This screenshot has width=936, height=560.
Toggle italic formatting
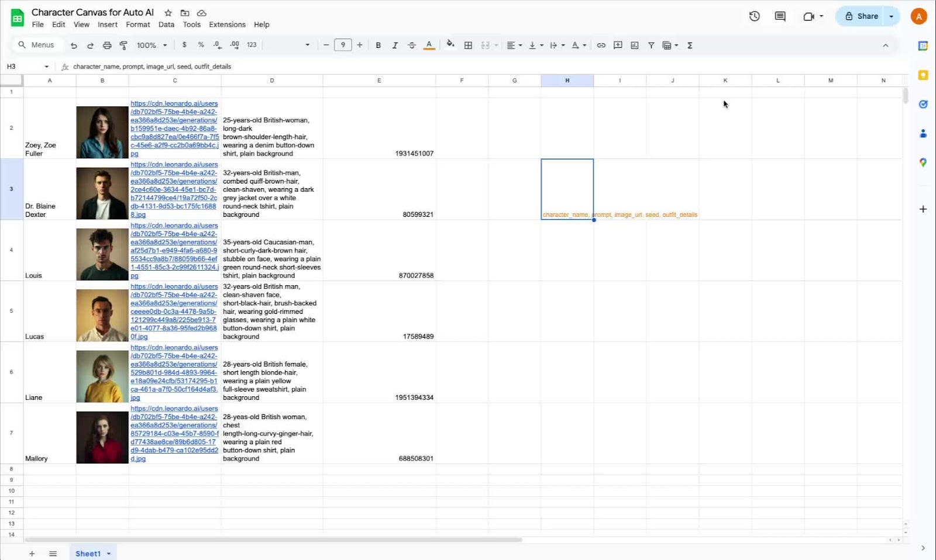pyautogui.click(x=395, y=46)
